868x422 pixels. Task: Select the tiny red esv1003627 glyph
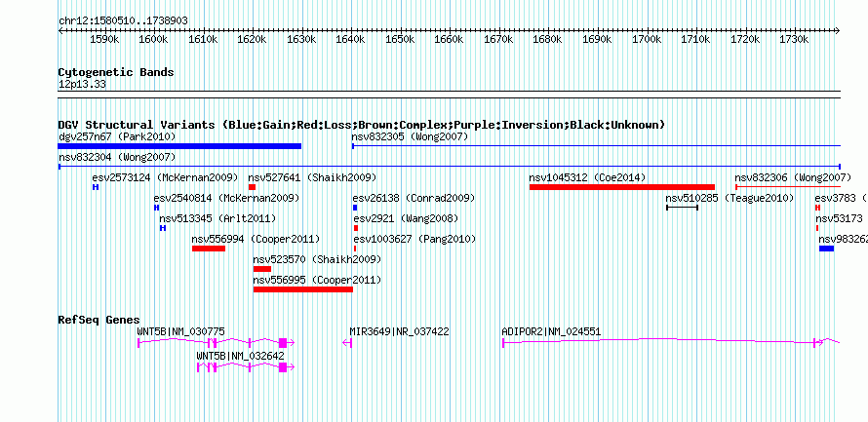[354, 249]
